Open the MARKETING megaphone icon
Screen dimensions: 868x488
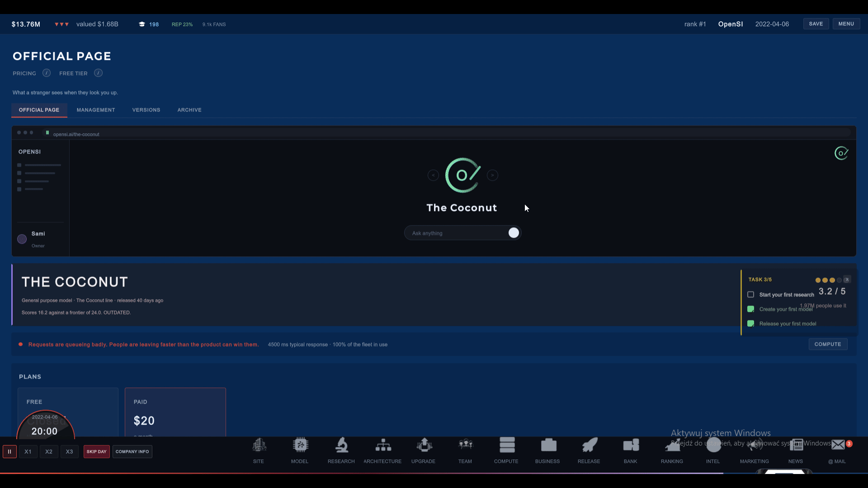point(755,446)
